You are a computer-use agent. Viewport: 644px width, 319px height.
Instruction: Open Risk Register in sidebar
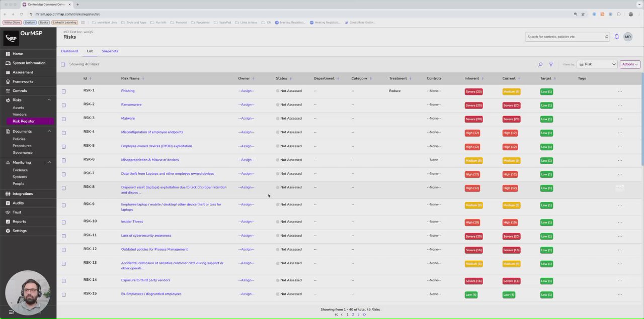30,121
